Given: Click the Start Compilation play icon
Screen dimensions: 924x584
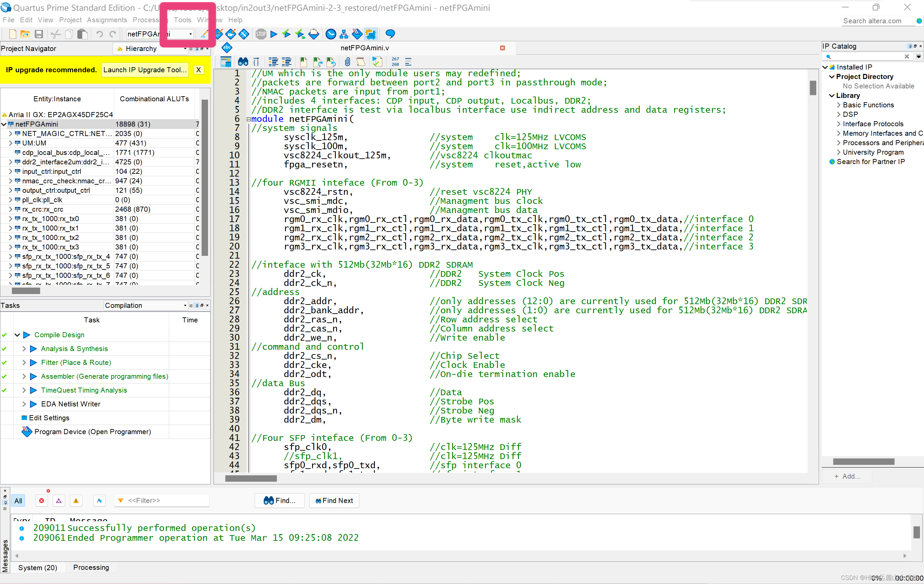Looking at the screenshot, I should pyautogui.click(x=274, y=34).
